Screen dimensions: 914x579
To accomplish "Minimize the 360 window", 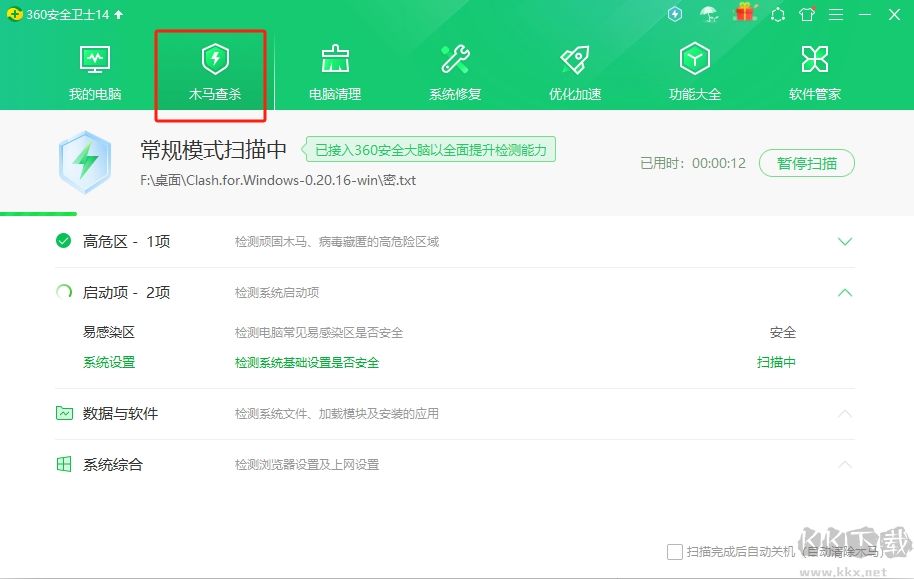I will click(865, 15).
